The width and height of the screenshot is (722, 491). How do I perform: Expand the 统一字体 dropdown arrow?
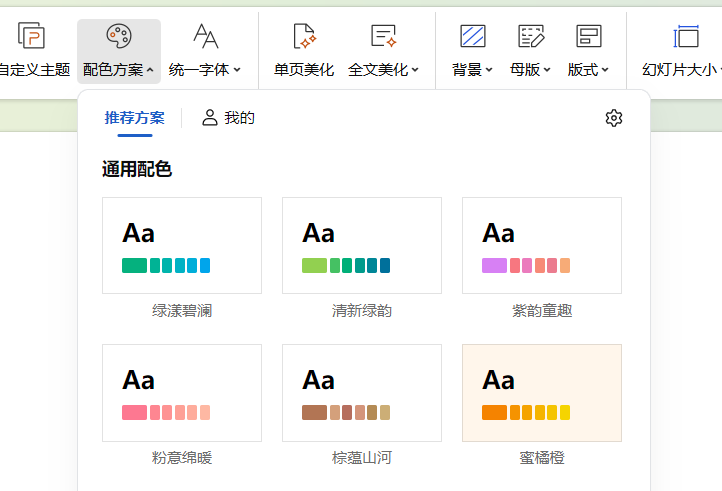[x=237, y=71]
